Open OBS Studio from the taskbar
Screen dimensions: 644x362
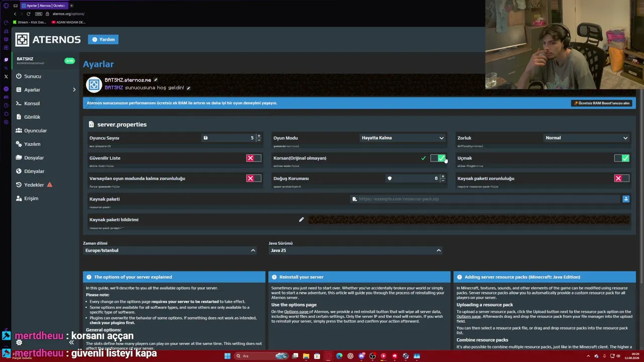(372, 356)
